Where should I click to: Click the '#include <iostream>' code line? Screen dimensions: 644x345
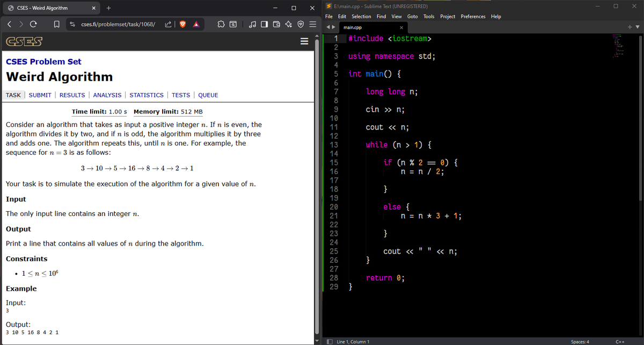390,39
